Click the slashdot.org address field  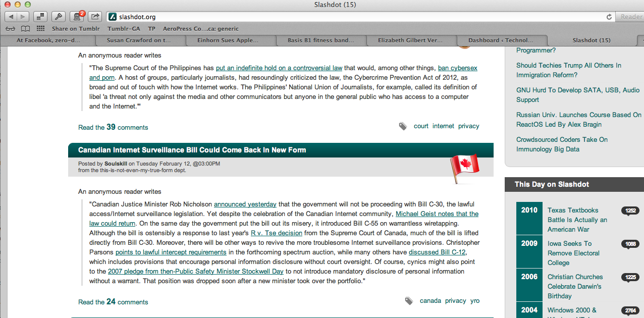(x=353, y=17)
